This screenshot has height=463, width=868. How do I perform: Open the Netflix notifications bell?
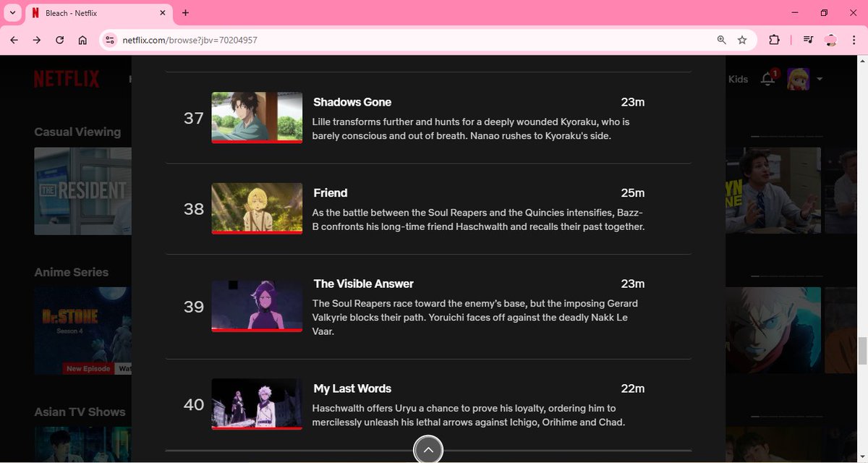768,79
